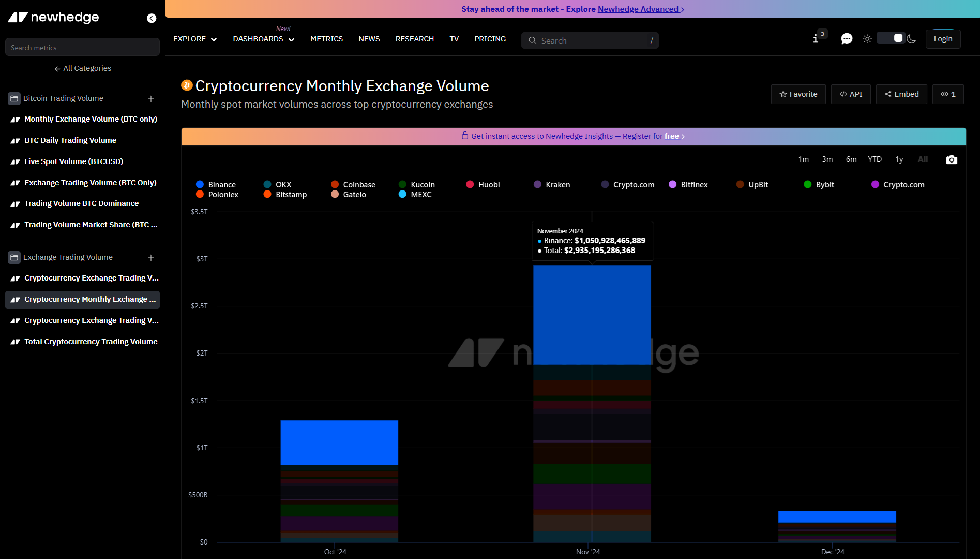Toggle the Binance legend series

(x=216, y=185)
